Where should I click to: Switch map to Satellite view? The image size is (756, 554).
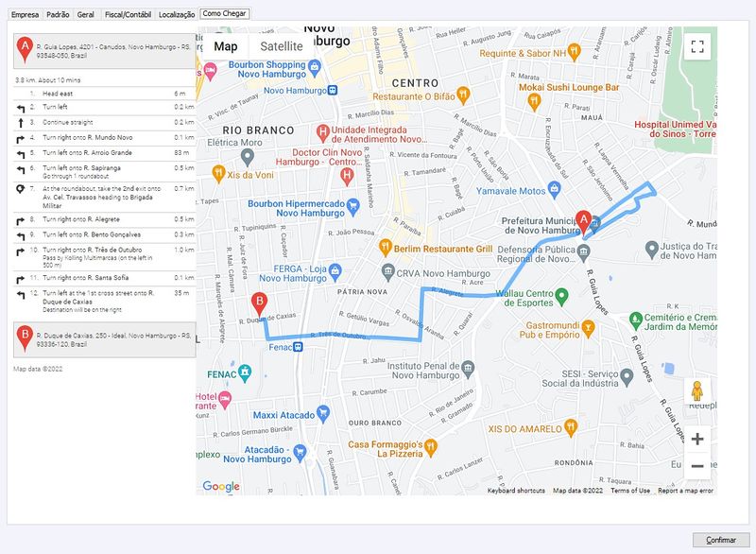(x=282, y=46)
